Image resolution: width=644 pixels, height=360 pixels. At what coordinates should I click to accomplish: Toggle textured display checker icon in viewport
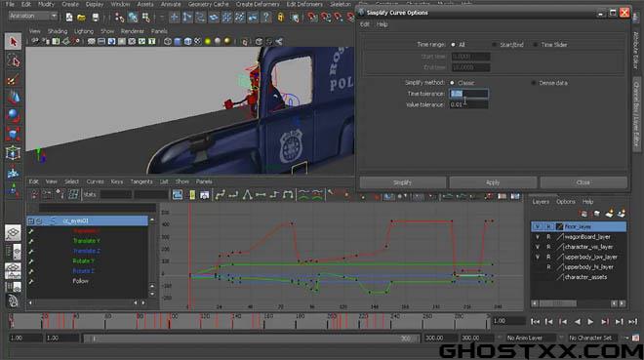pyautogui.click(x=197, y=41)
